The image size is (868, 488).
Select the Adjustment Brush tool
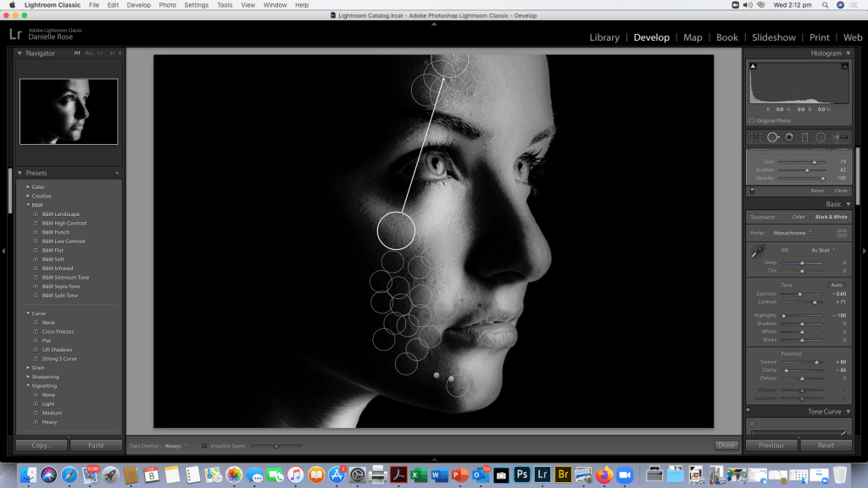pos(841,136)
